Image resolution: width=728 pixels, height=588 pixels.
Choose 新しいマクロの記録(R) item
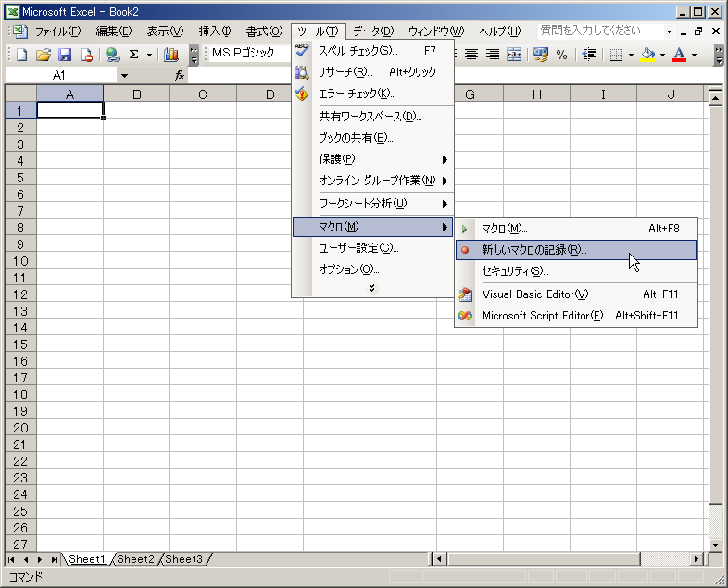click(x=576, y=250)
